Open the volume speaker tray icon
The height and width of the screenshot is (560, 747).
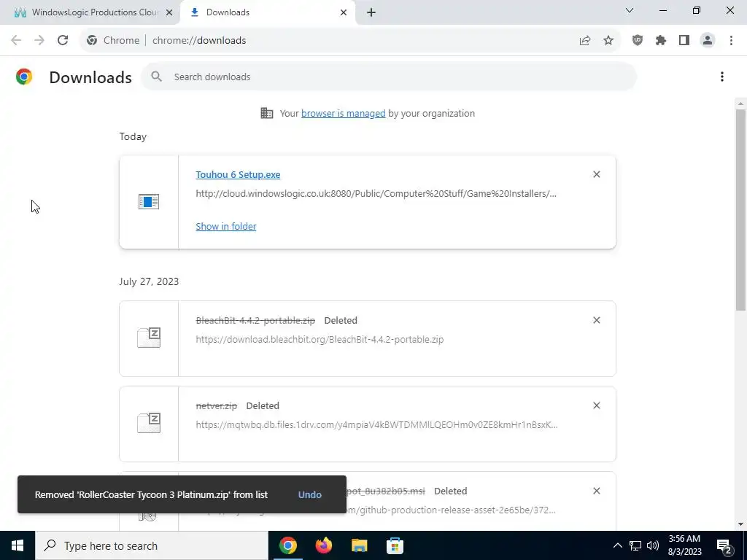653,545
